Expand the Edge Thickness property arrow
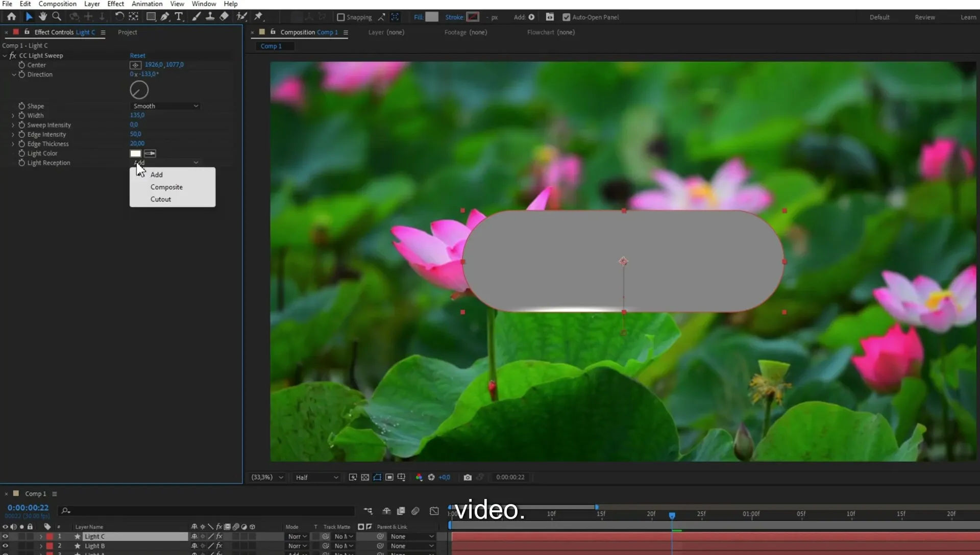The height and width of the screenshot is (555, 980). click(x=13, y=144)
